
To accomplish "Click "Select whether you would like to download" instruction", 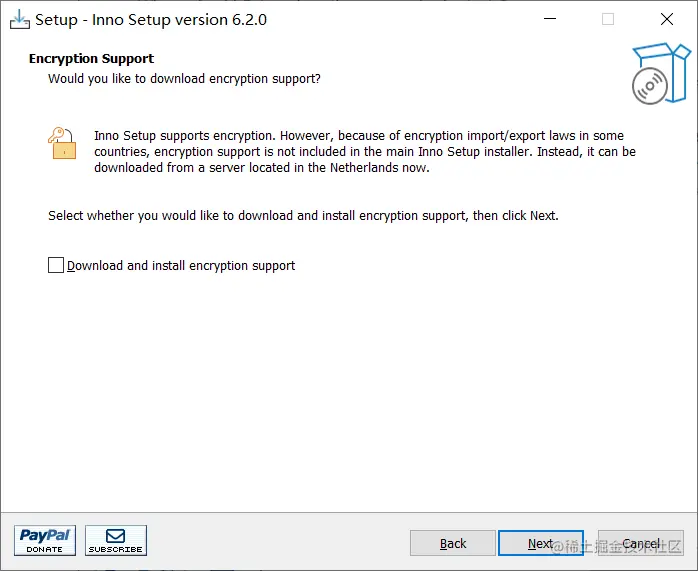I will pos(303,216).
